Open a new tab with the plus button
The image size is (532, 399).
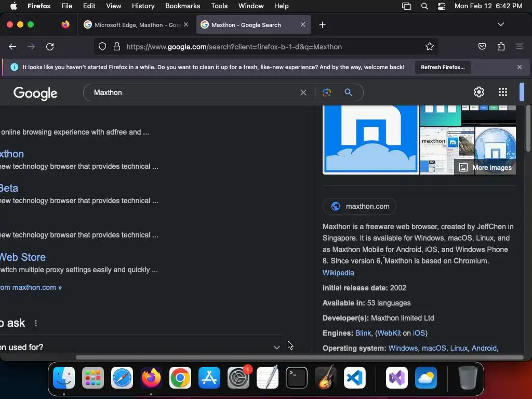322,25
